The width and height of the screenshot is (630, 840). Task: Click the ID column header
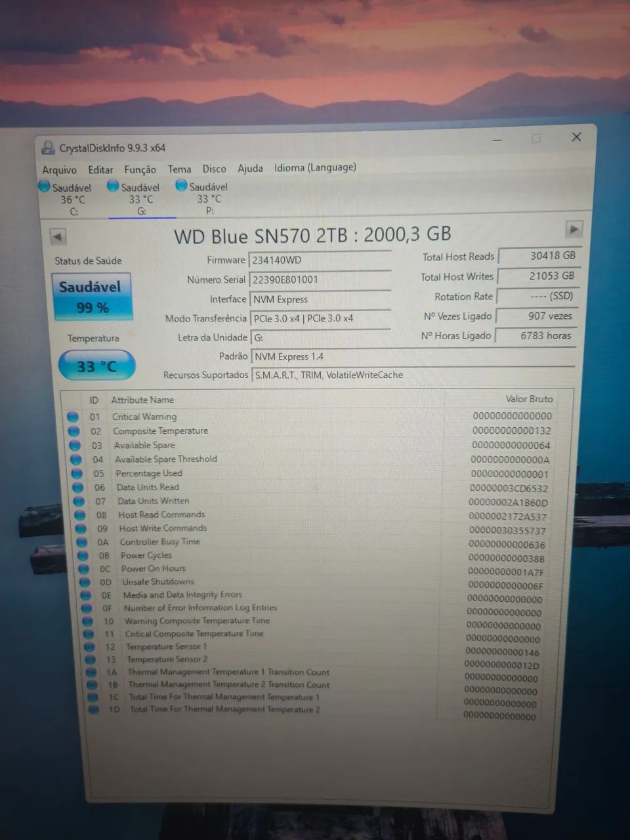pos(94,400)
